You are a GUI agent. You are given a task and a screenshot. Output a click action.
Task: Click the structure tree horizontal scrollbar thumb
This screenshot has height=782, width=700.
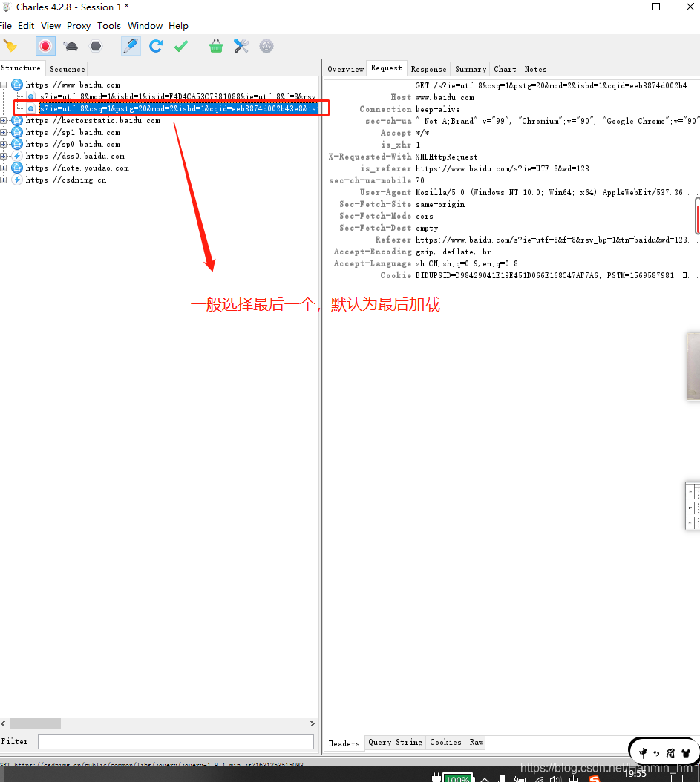point(35,723)
